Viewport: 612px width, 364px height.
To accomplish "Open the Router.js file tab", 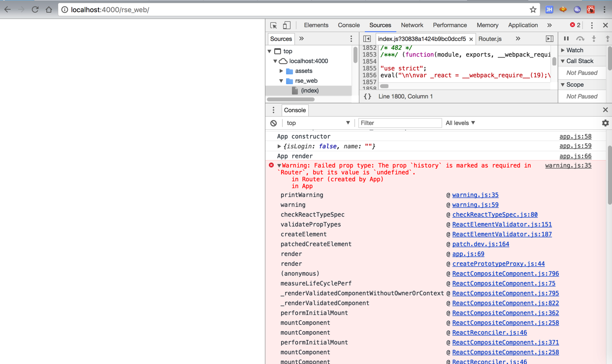I will tap(490, 39).
